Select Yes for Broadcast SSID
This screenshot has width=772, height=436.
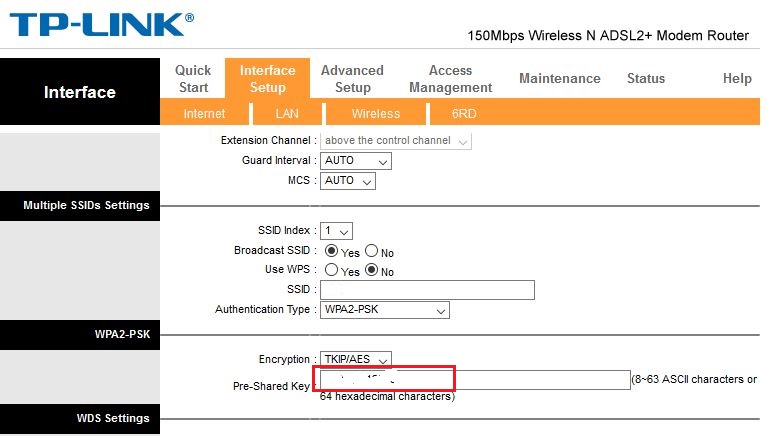[x=332, y=252]
